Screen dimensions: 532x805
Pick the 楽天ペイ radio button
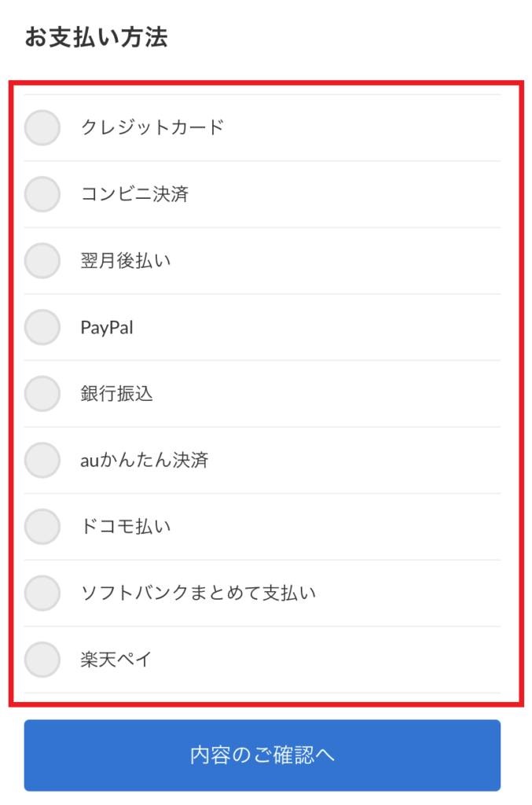(42, 660)
